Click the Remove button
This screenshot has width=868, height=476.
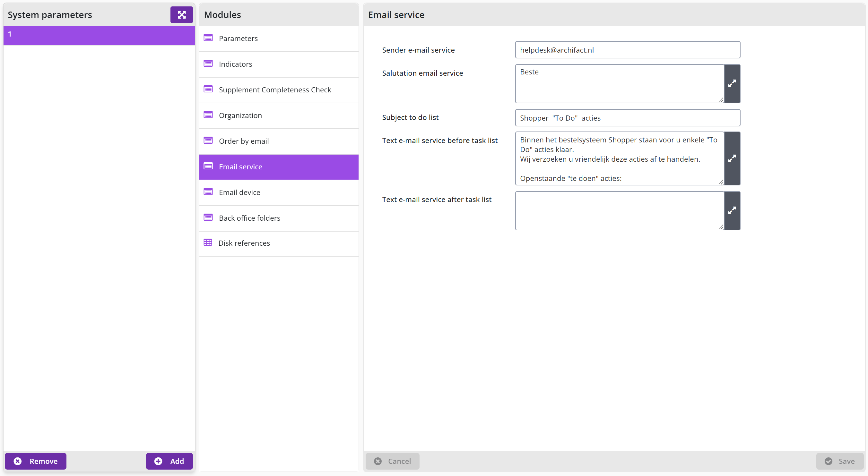point(35,461)
